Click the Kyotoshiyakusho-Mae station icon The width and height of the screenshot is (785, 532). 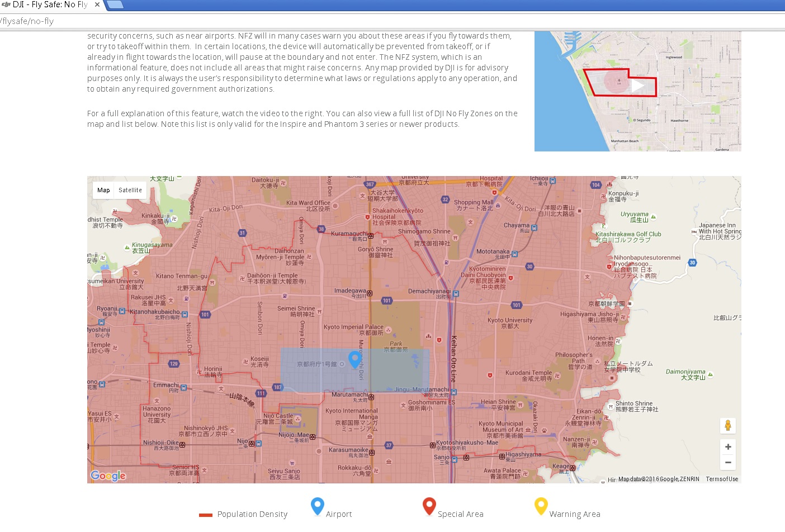[433, 445]
